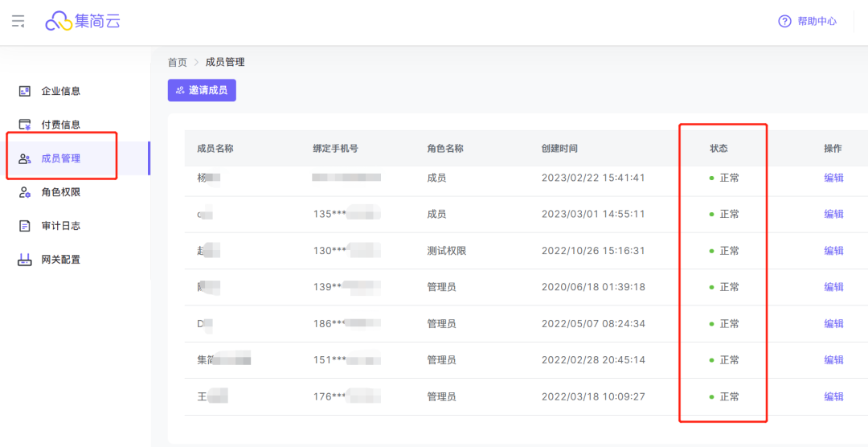Click the 角色权限 sidebar icon
Image resolution: width=868 pixels, height=447 pixels.
(x=25, y=193)
